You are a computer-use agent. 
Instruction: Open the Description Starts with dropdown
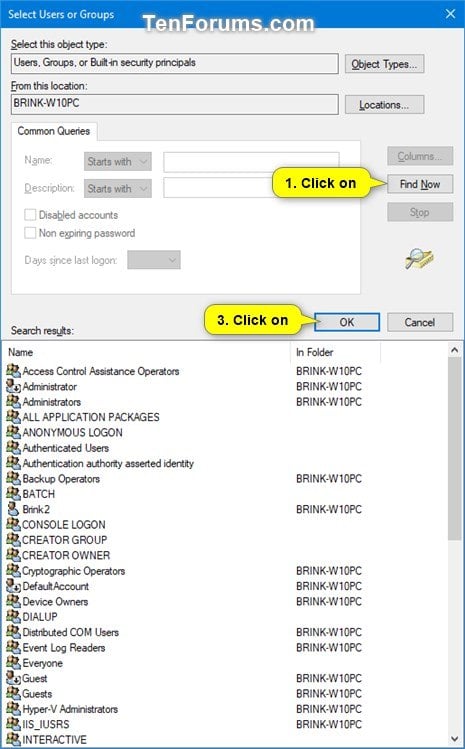point(118,188)
